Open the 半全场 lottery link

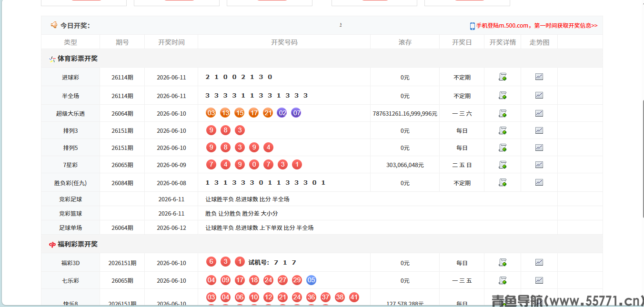[x=70, y=96]
